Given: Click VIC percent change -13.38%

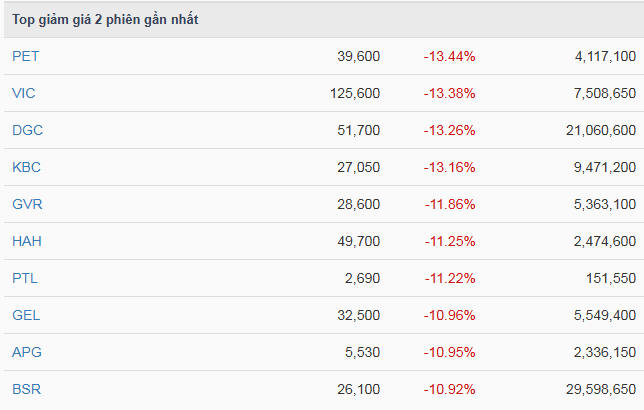Looking at the screenshot, I should (449, 93).
